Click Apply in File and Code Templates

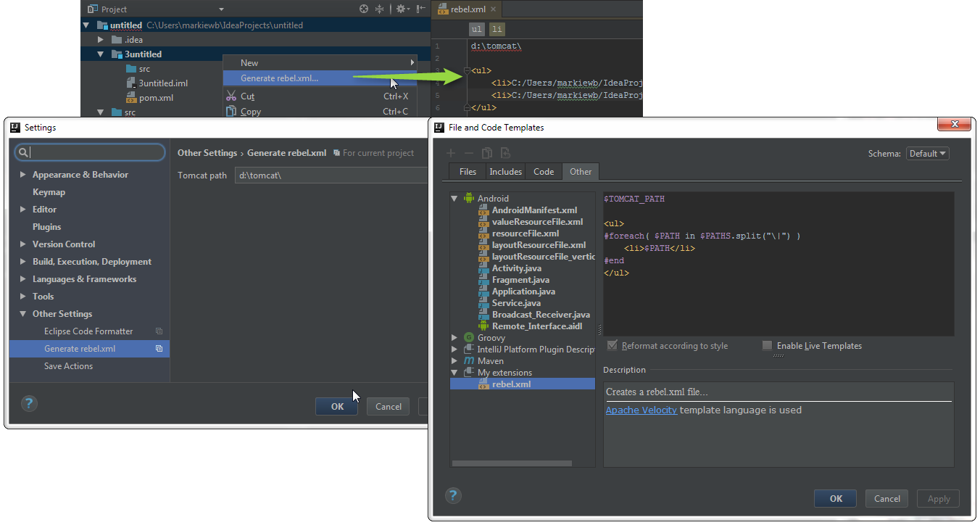tap(939, 498)
